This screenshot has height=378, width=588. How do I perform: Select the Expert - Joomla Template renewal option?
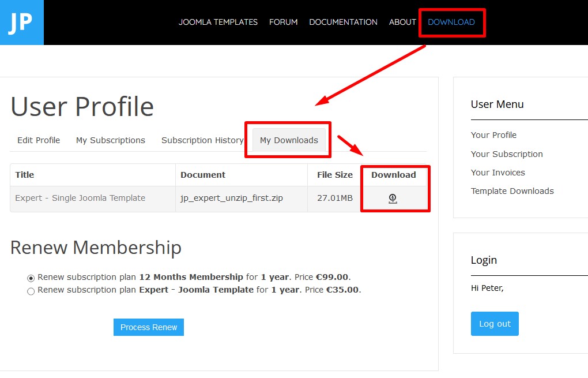point(31,291)
